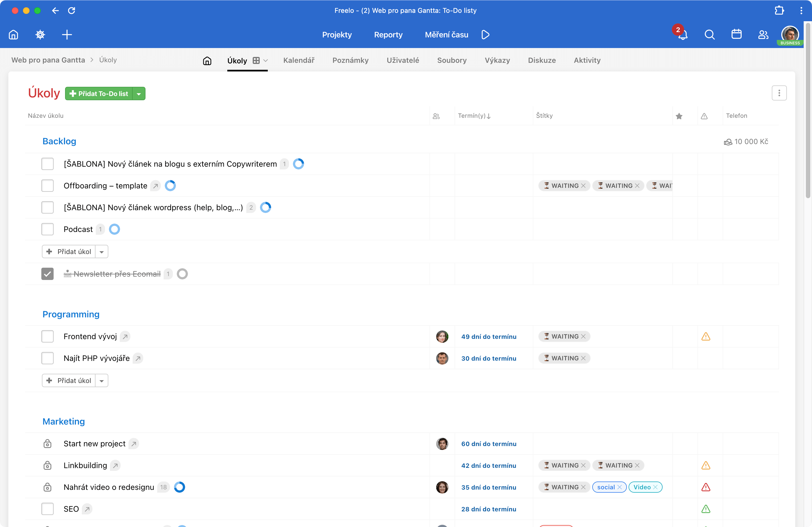Uncheck the Newsletter přes Ecomail task
The width and height of the screenshot is (812, 527).
47,274
